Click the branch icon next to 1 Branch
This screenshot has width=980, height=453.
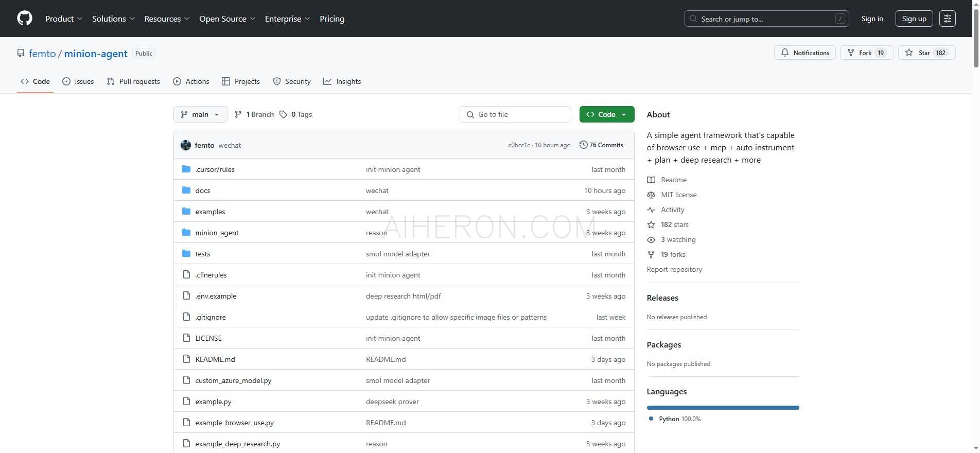pyautogui.click(x=238, y=114)
